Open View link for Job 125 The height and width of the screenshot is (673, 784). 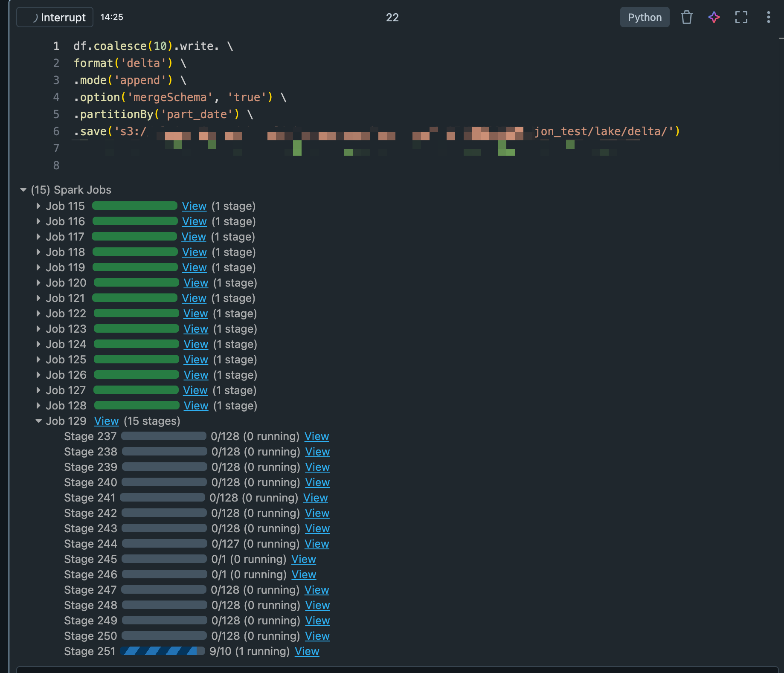tap(196, 360)
